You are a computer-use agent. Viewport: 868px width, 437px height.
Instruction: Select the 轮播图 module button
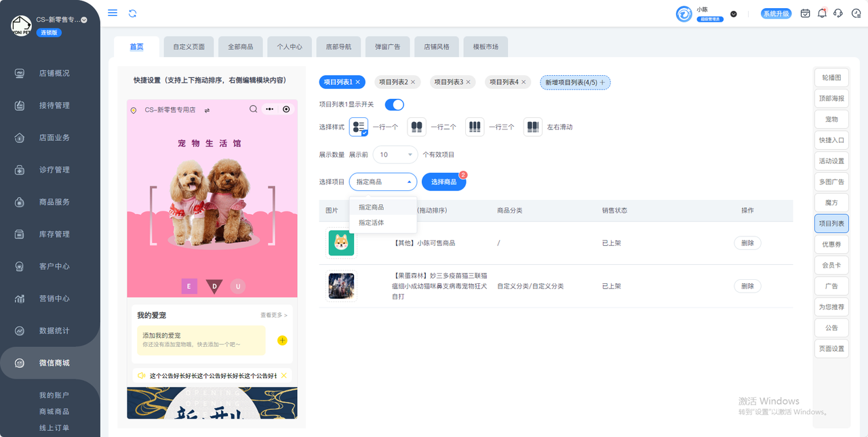[x=831, y=78]
